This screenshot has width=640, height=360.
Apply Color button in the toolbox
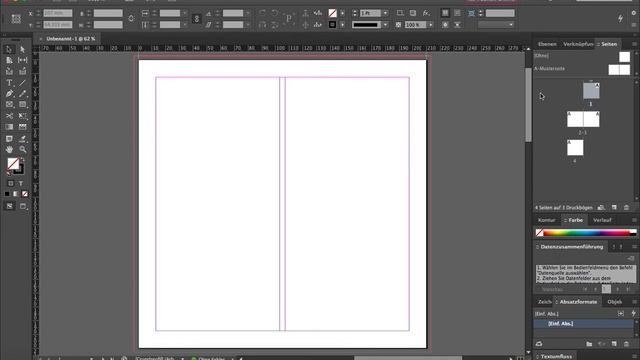(7, 194)
